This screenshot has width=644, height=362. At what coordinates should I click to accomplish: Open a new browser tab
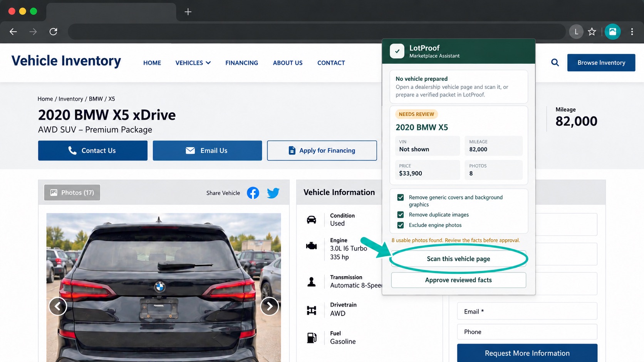[x=188, y=12]
